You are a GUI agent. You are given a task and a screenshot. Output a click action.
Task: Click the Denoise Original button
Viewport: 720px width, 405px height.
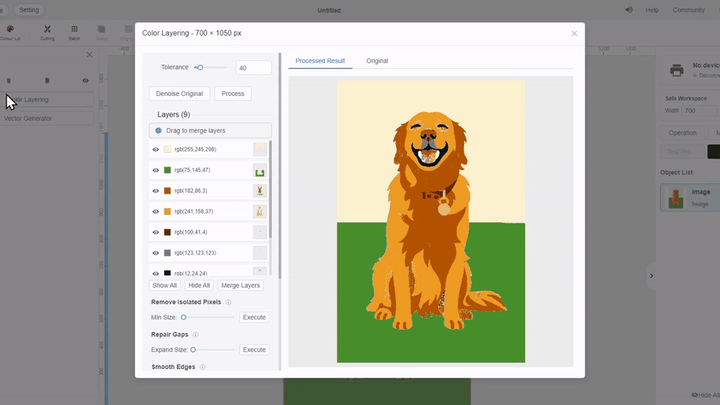pos(179,94)
